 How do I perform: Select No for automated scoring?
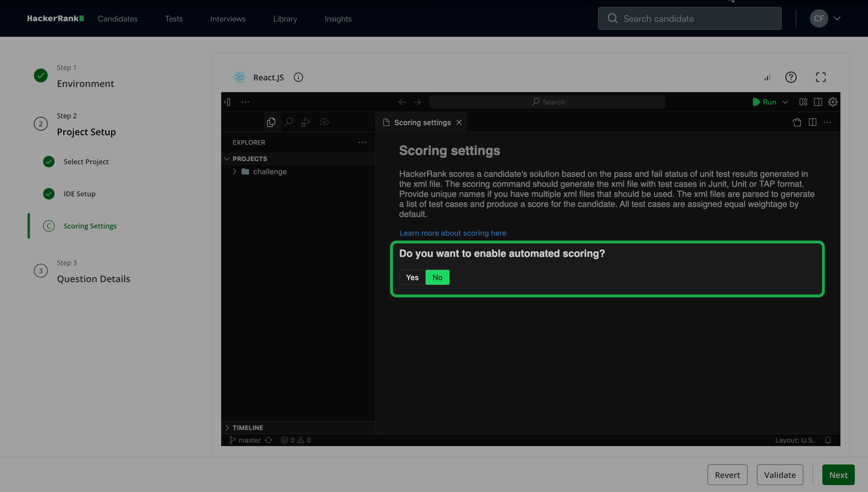click(437, 277)
